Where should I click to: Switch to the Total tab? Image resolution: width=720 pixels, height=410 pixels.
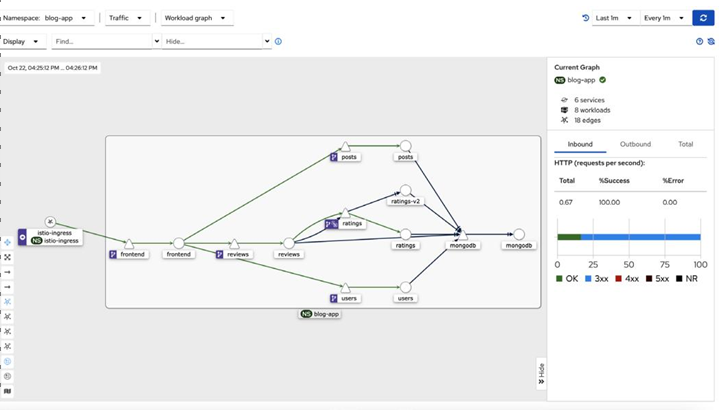(686, 144)
